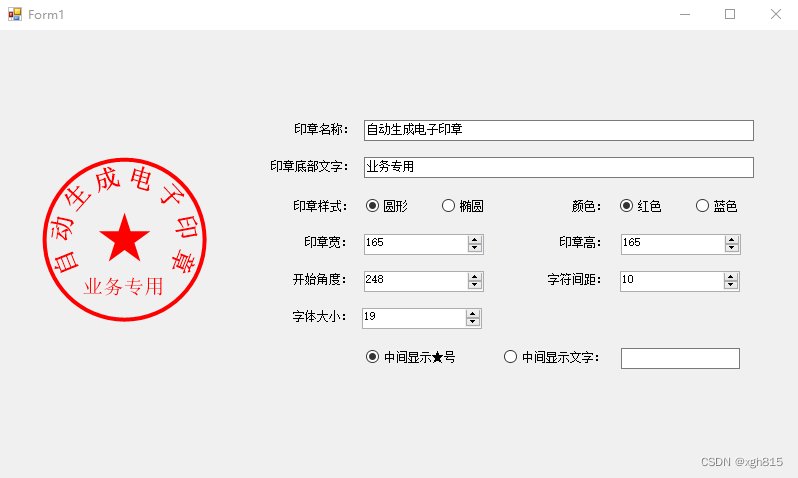798x478 pixels.
Task: Minimize the Form1 window
Action: tap(685, 14)
